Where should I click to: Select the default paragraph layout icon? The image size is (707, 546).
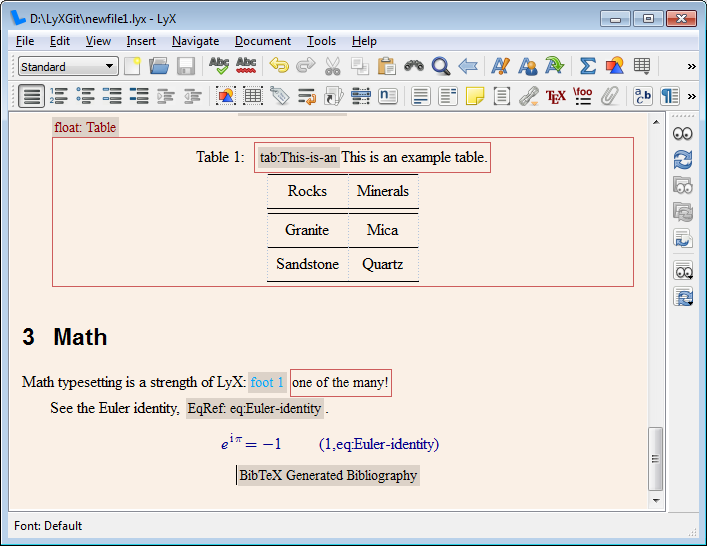click(32, 96)
